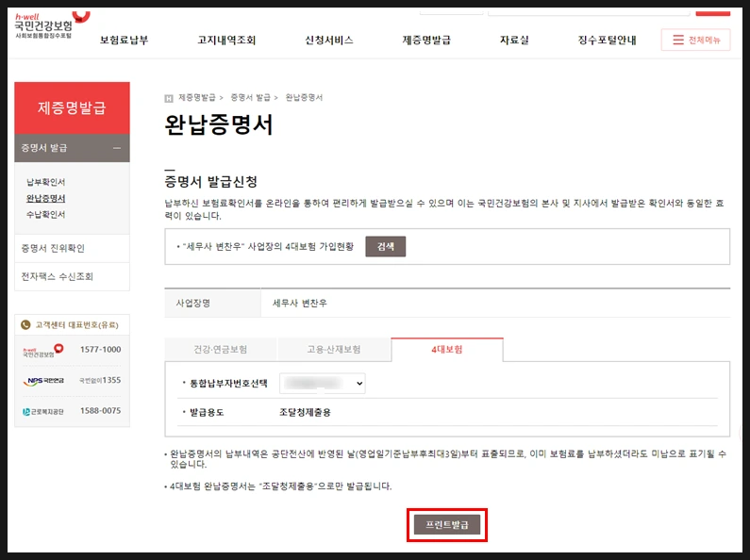The image size is (750, 560).
Task: Click the 국민건강보험 logo next to 1577-1000
Action: [43, 351]
